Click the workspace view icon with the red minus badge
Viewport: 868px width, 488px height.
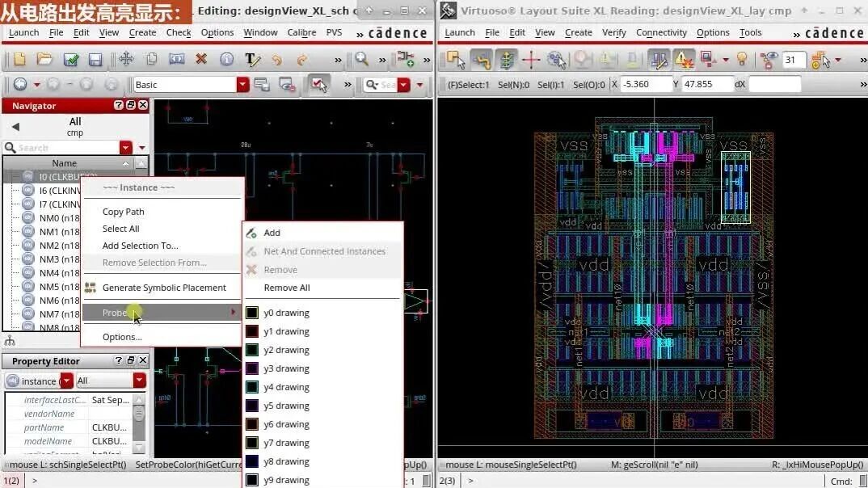click(x=287, y=85)
